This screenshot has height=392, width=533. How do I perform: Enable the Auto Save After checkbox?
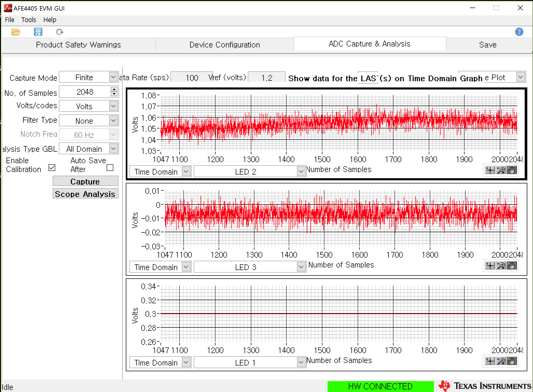coord(110,168)
